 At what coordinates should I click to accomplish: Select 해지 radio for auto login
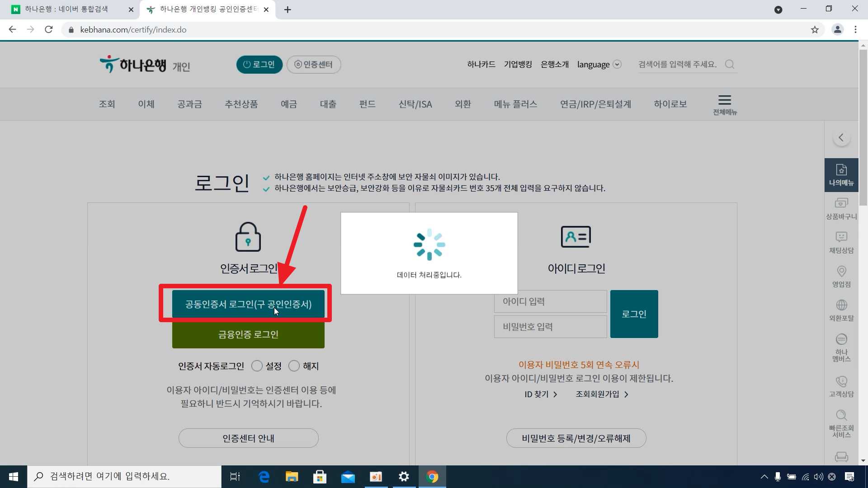pos(294,366)
